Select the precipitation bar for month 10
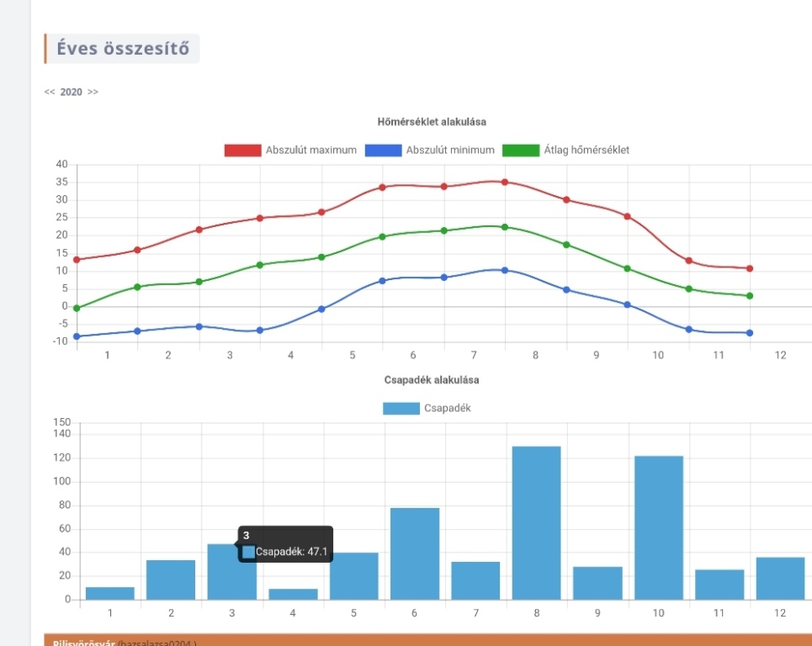812x646 pixels. 658,527
